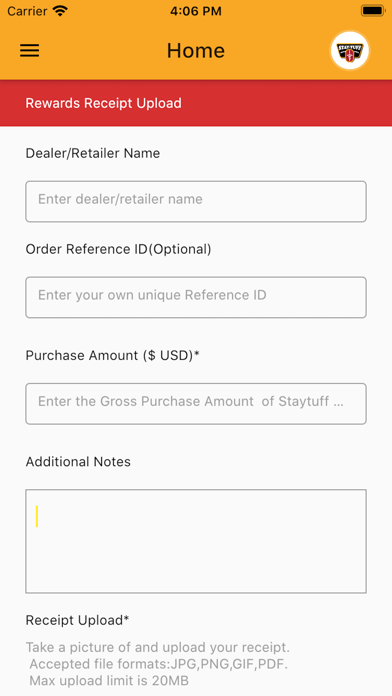Select the Rewards Receipt Upload banner

point(196,103)
